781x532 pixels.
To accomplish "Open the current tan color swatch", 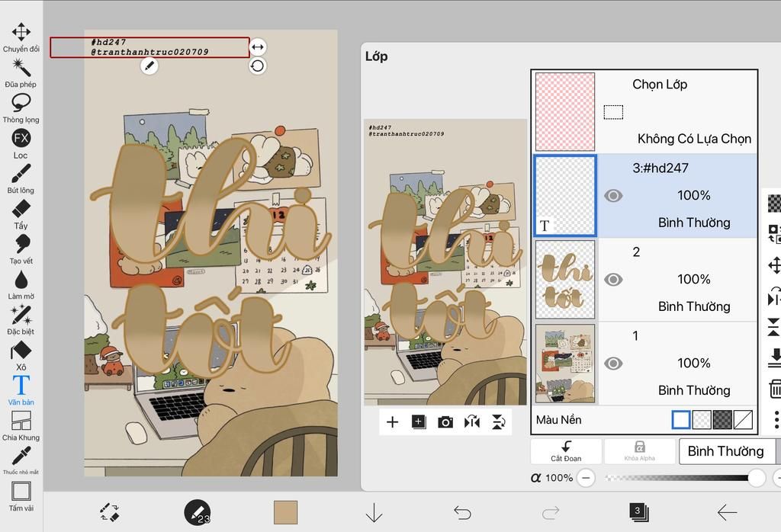I will pos(285,513).
